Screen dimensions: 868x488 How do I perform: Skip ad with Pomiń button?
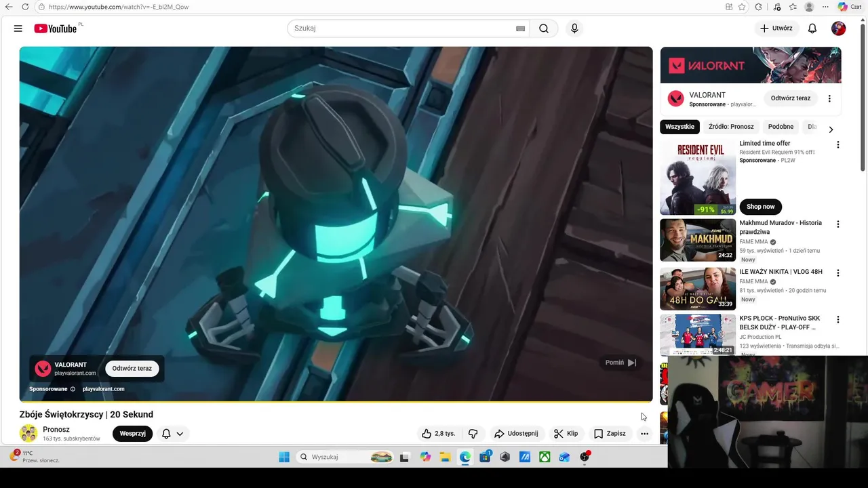620,363
